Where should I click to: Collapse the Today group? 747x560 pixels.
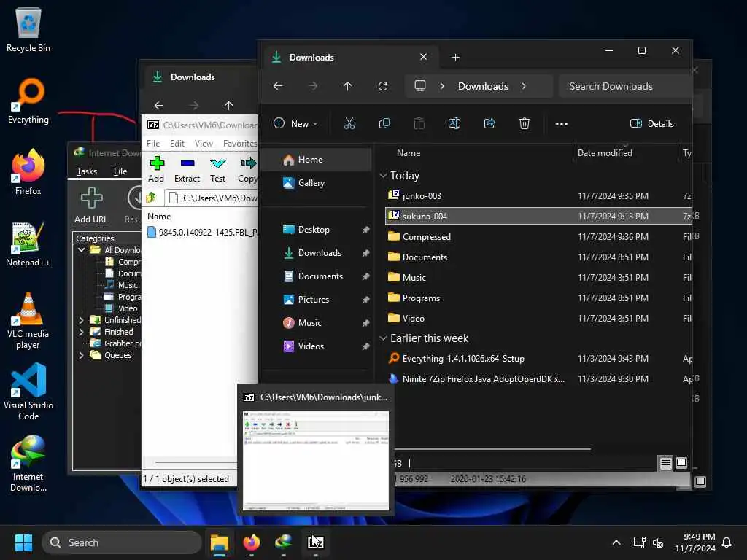click(383, 176)
